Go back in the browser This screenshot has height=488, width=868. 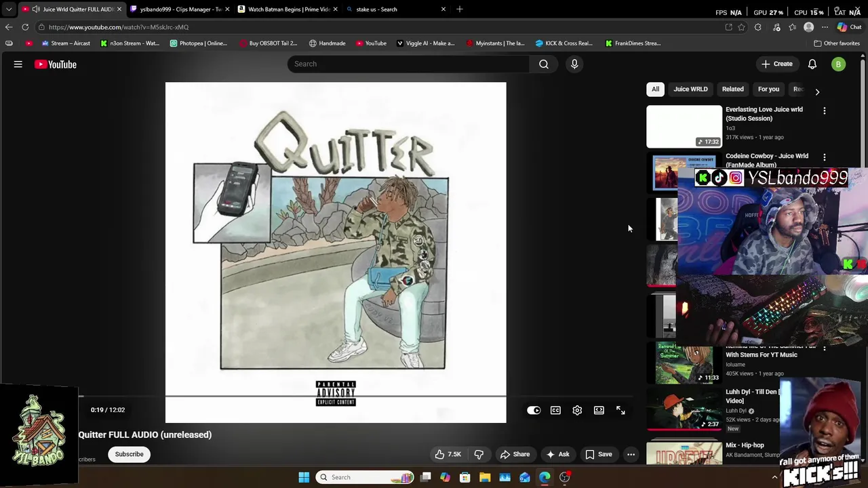tap(9, 27)
